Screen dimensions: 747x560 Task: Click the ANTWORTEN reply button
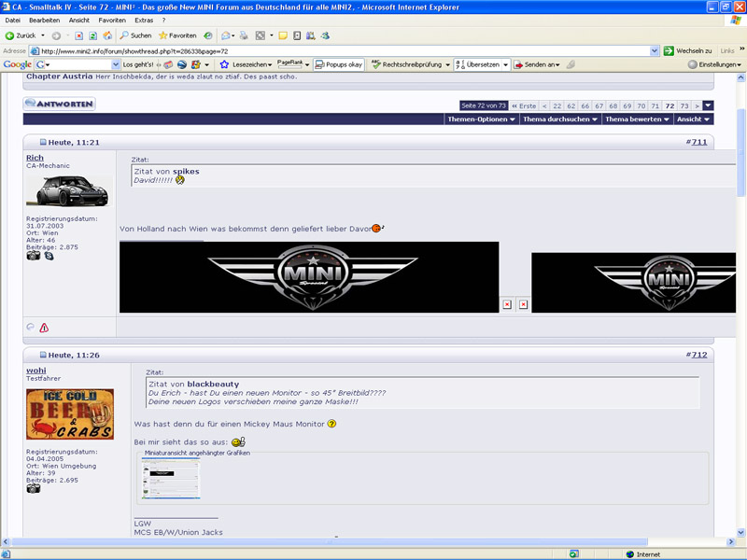(x=59, y=104)
